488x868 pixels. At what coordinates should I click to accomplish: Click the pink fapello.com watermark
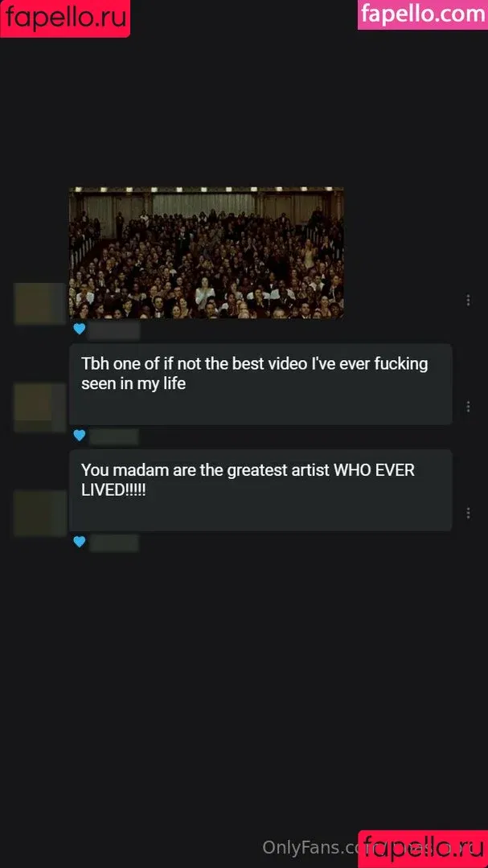[423, 14]
